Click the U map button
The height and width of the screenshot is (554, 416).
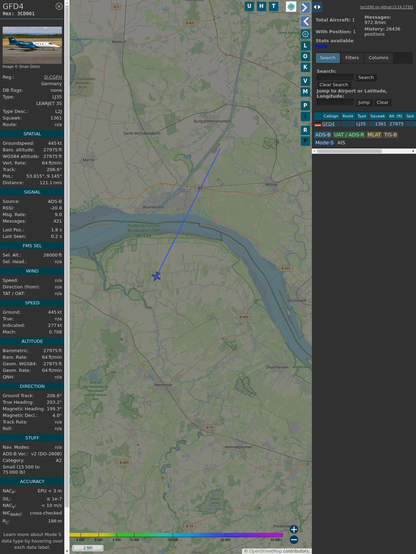point(249,6)
